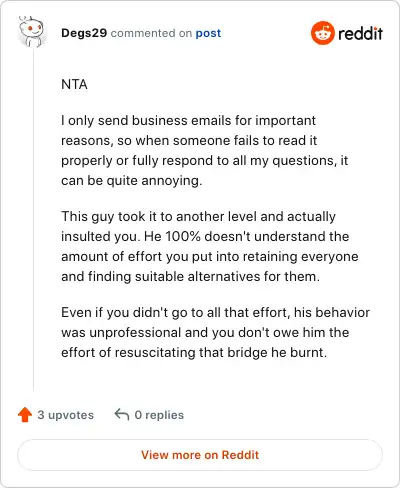400x488 pixels.
Task: Click the "0 replies" count label
Action: (159, 415)
